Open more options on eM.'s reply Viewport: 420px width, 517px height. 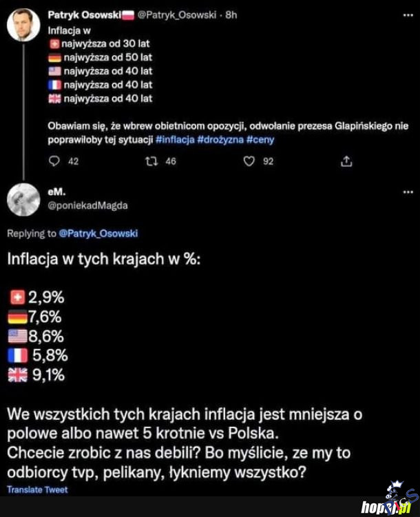406,193
